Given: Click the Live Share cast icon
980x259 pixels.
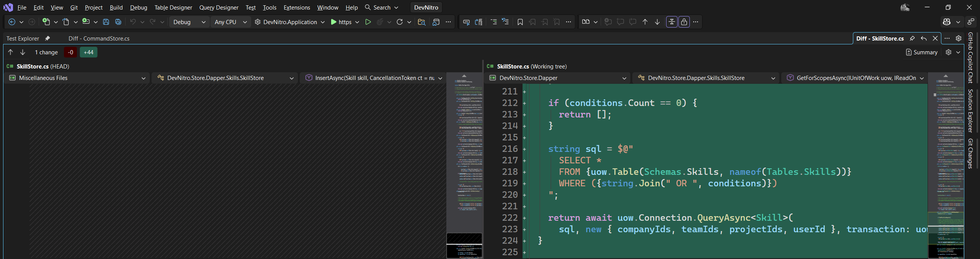Looking at the screenshot, I should pos(436,22).
